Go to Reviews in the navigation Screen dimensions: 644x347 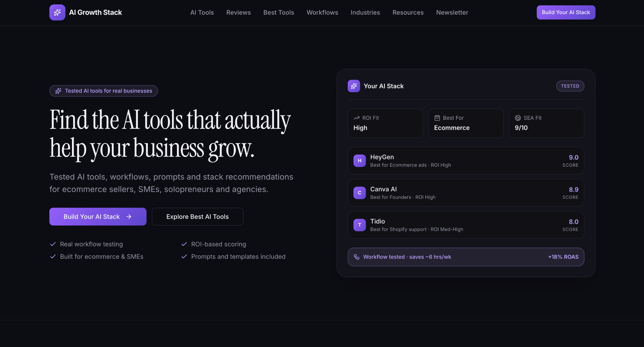(x=238, y=12)
